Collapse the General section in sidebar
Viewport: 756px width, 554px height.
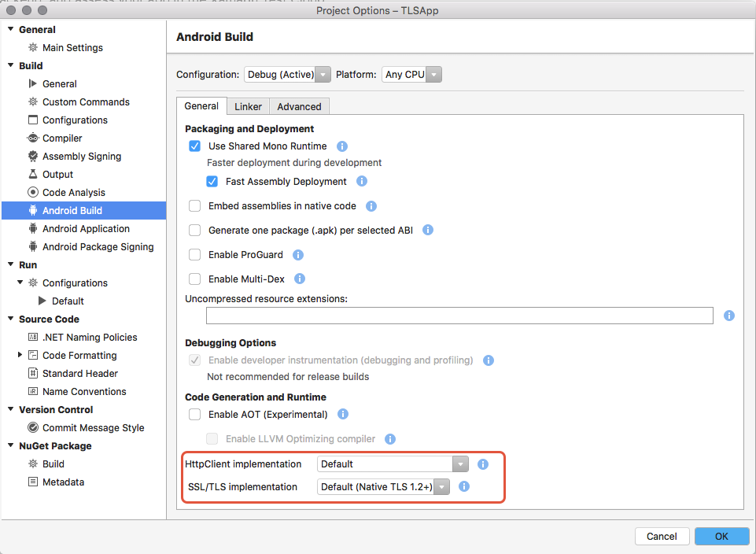10,29
